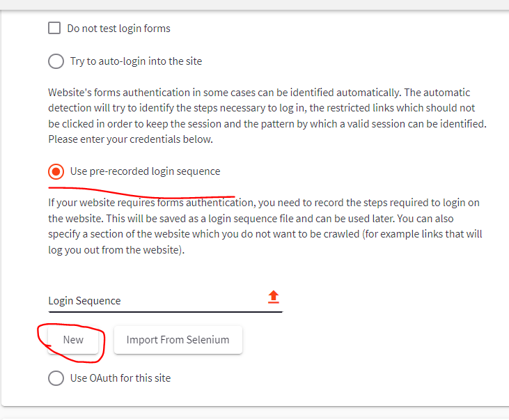Click the Import From Selenium button
The height and width of the screenshot is (420, 509).
[x=178, y=340]
